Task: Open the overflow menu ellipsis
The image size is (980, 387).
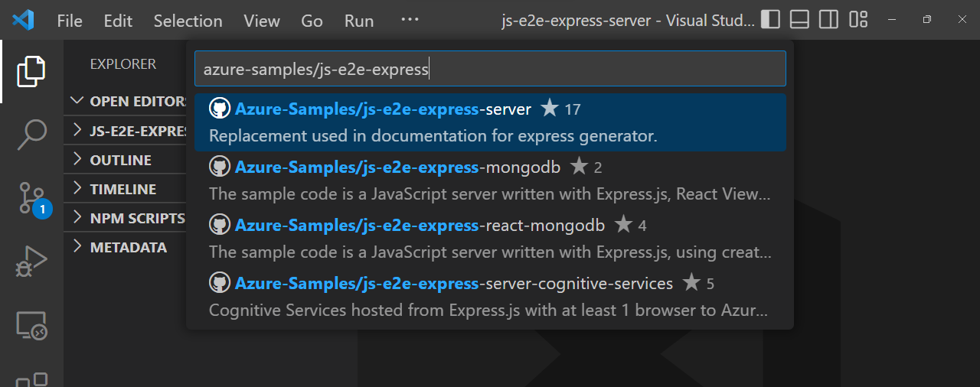Action: coord(410,19)
